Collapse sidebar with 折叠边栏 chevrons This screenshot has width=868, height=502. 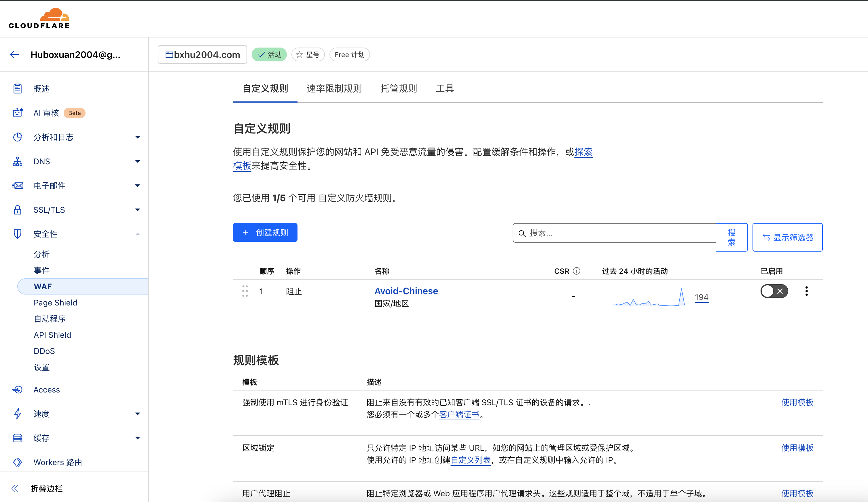pyautogui.click(x=15, y=488)
